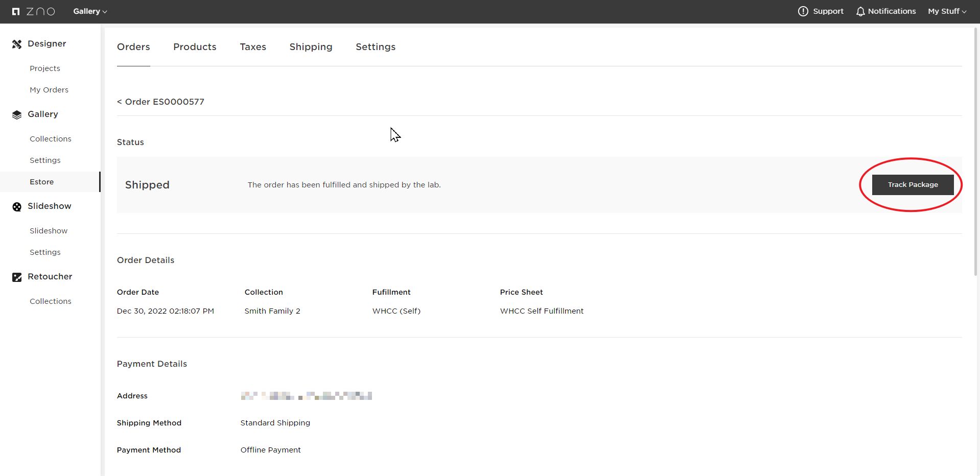The image size is (980, 476).
Task: Select Collections under Retoucher
Action: pyautogui.click(x=51, y=301)
